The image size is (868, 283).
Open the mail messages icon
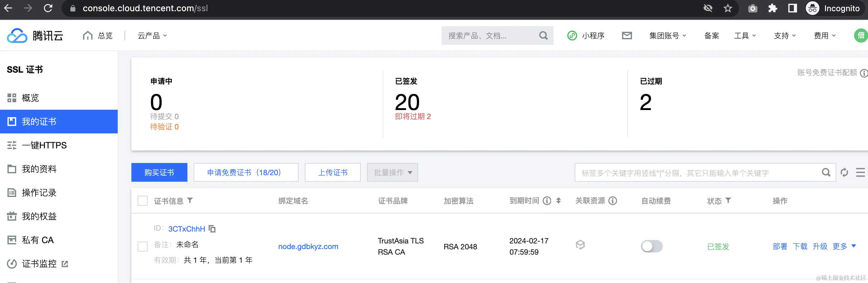point(627,36)
